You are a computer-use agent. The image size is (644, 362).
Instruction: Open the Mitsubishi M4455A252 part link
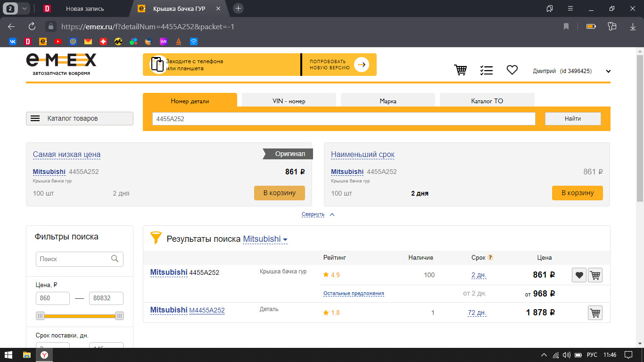pos(207,310)
